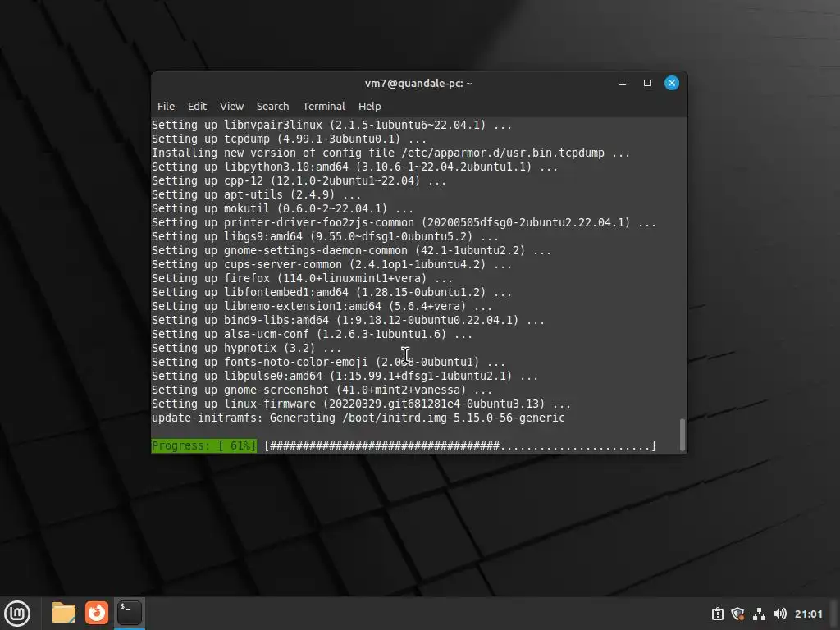
Task: Click the line 'Setting up hypnotix (3.2)'
Action: [x=246, y=348]
